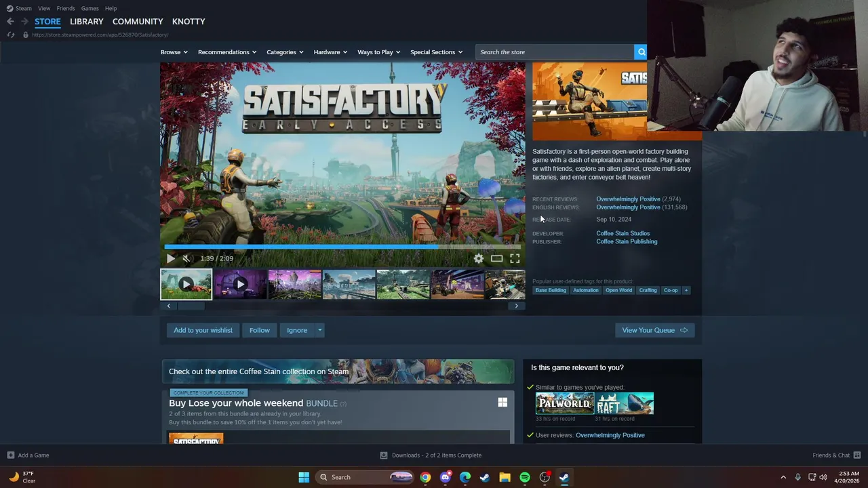The image size is (868, 488).
Task: Reload the store page
Action: [10, 35]
